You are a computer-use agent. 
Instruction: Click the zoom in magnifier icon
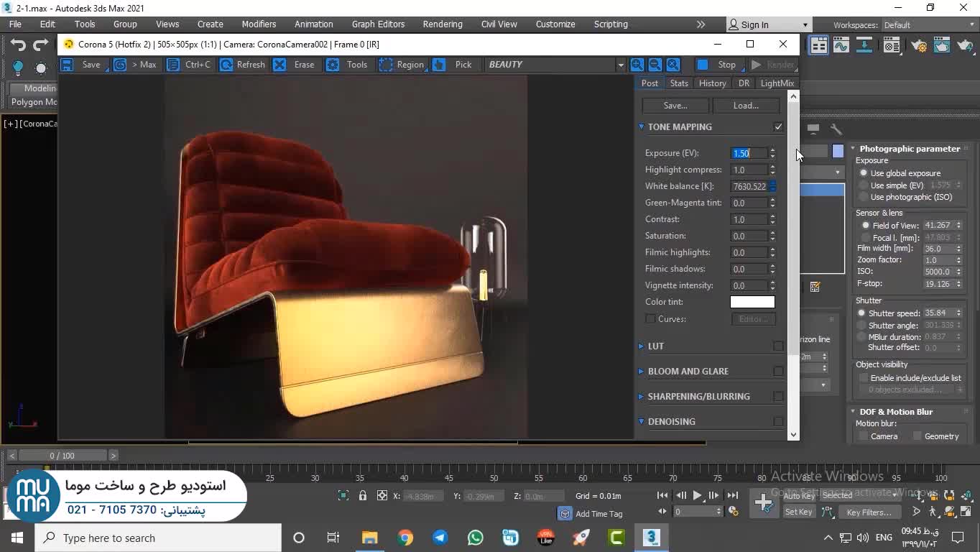click(x=637, y=65)
